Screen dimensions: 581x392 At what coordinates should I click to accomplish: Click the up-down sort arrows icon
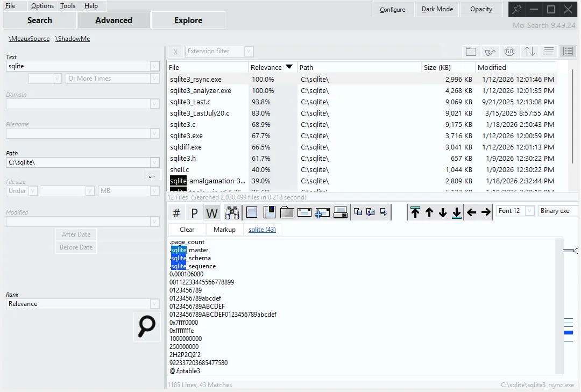(x=530, y=52)
